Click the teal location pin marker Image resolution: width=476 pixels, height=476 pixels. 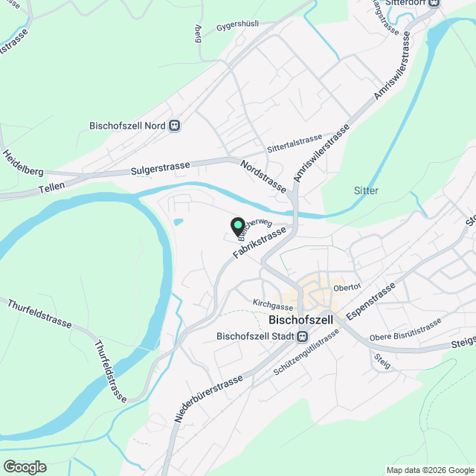pos(238,227)
